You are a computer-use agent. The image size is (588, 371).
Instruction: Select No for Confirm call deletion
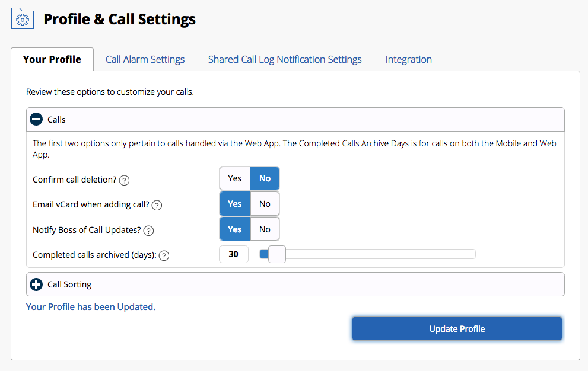point(265,178)
